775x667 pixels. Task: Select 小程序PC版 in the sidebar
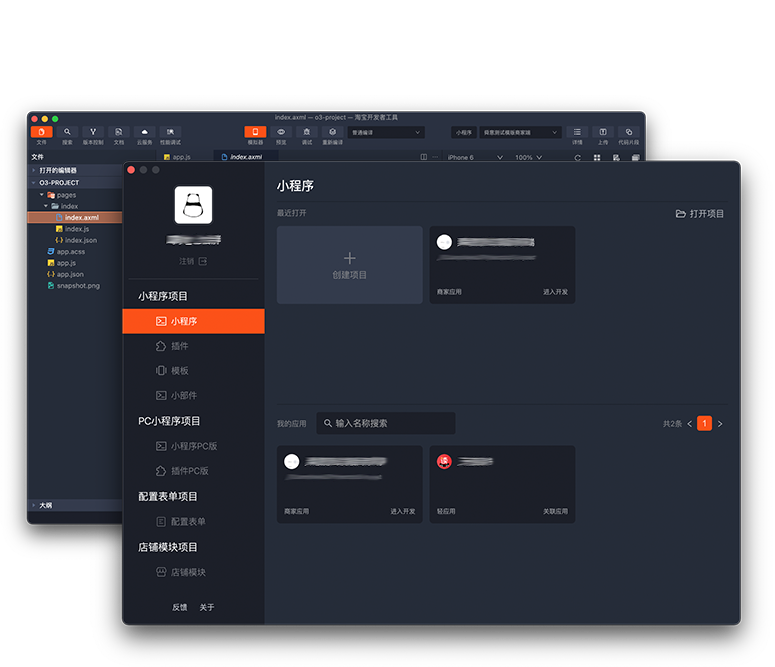[x=193, y=446]
